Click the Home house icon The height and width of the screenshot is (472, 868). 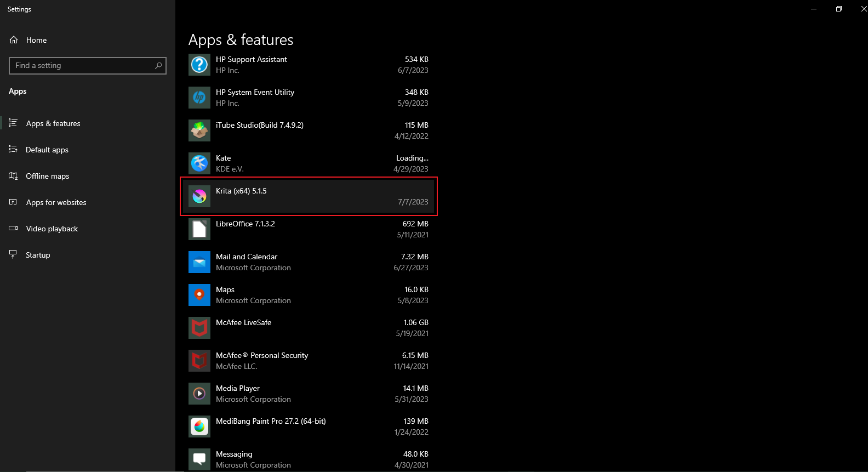click(14, 40)
